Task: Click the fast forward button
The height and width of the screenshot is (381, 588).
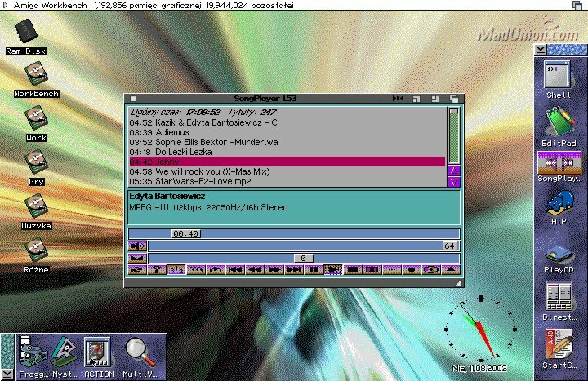Action: [274, 270]
